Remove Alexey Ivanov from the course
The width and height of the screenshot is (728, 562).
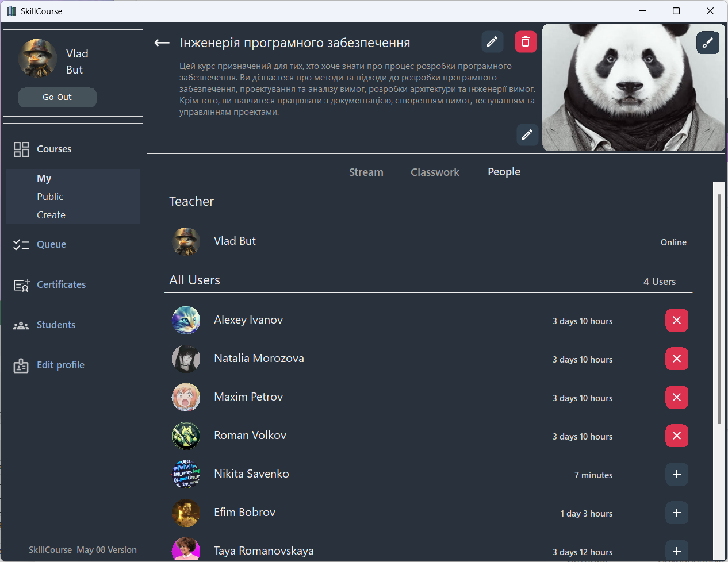677,320
